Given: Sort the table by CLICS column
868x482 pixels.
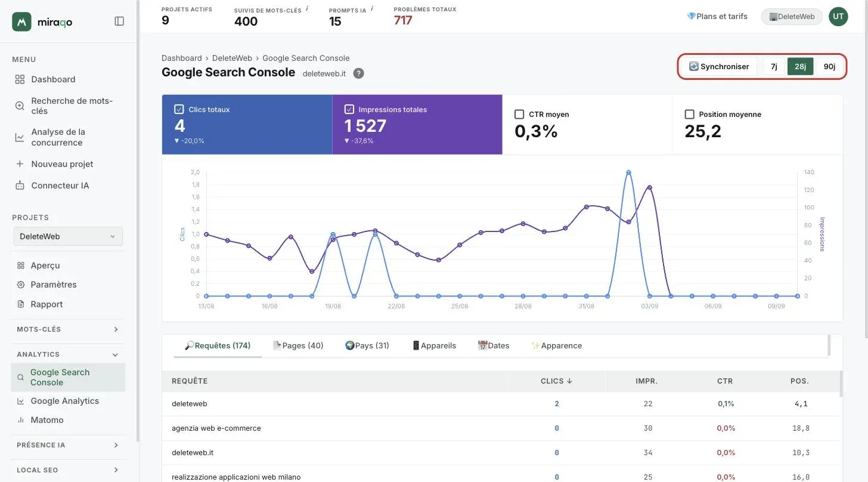Looking at the screenshot, I should [556, 381].
